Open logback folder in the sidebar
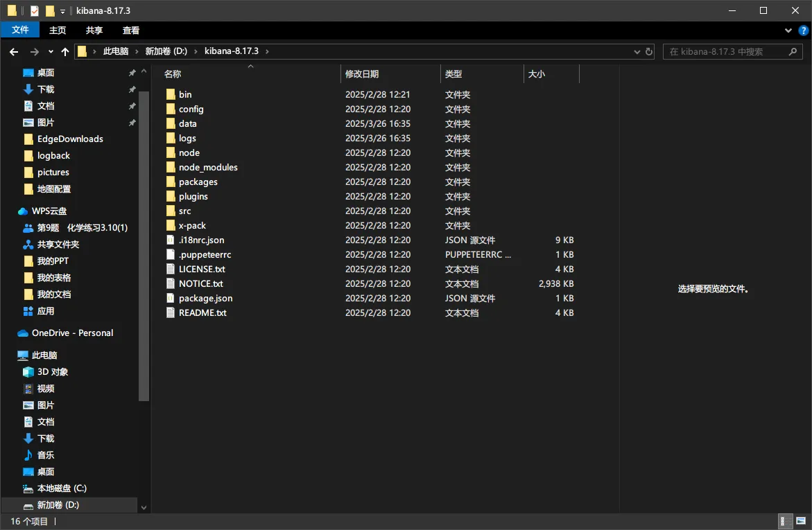The height and width of the screenshot is (530, 812). [53, 155]
